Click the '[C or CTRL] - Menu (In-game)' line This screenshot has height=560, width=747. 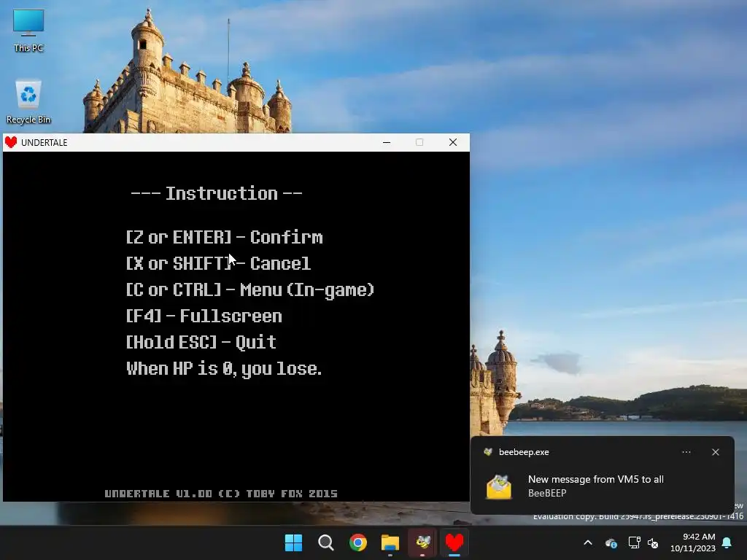click(x=250, y=289)
